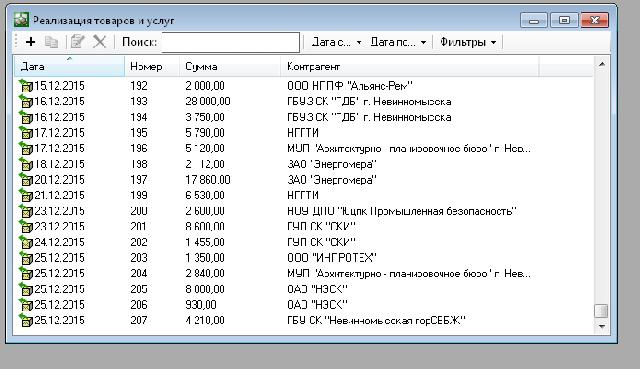
Task: Click the add new document plus icon
Action: click(x=31, y=42)
